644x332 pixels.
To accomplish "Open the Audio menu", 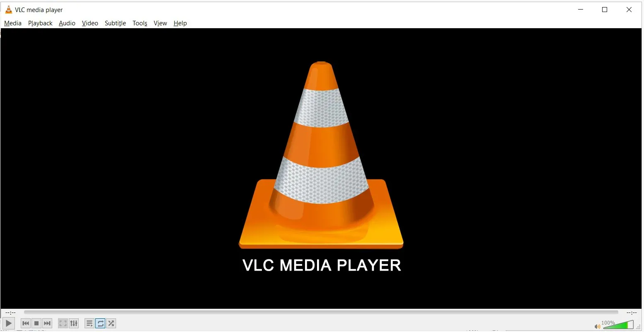I will (x=67, y=23).
